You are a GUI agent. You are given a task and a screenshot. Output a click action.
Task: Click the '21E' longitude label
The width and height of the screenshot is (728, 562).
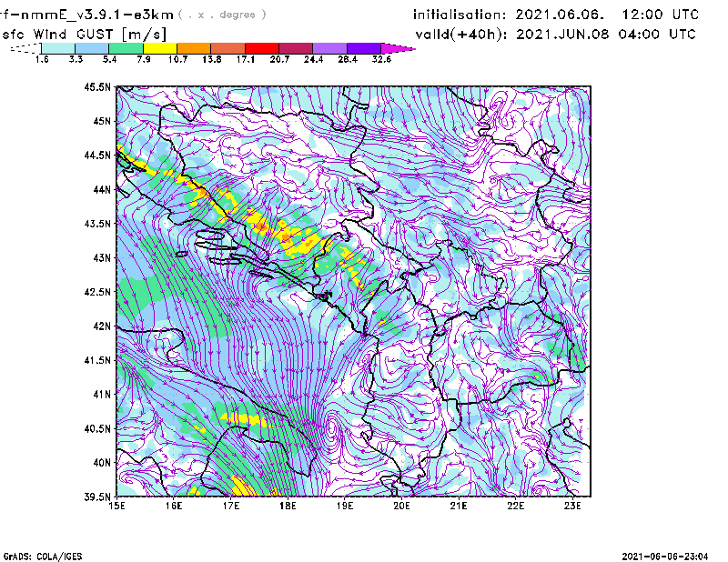(459, 506)
